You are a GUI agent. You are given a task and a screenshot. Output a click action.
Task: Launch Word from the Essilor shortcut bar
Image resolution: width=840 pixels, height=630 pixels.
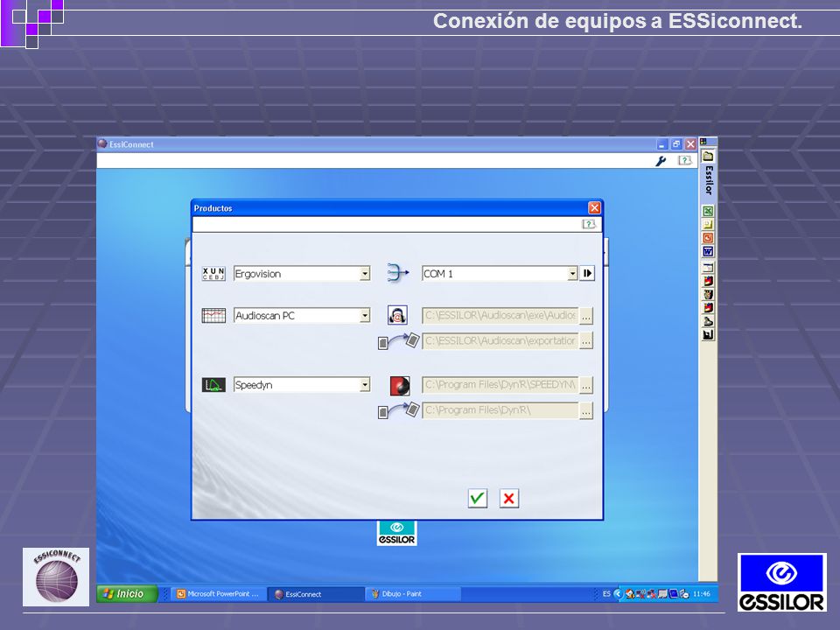pyautogui.click(x=708, y=251)
